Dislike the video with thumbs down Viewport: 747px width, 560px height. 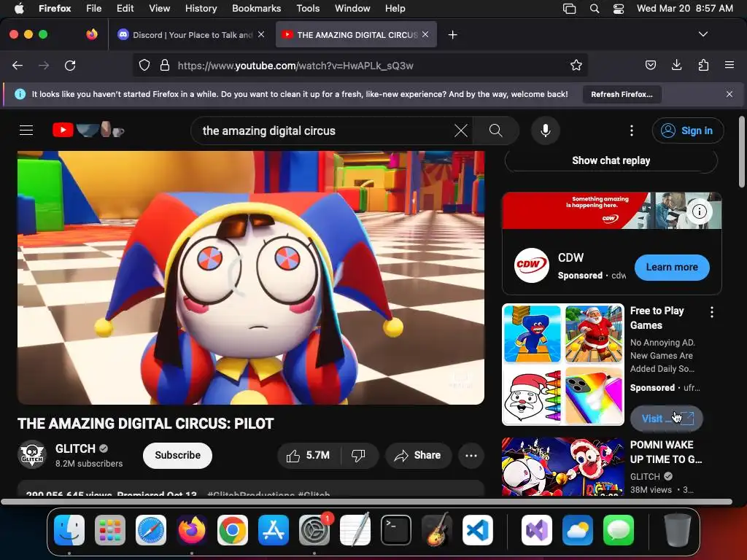(358, 456)
